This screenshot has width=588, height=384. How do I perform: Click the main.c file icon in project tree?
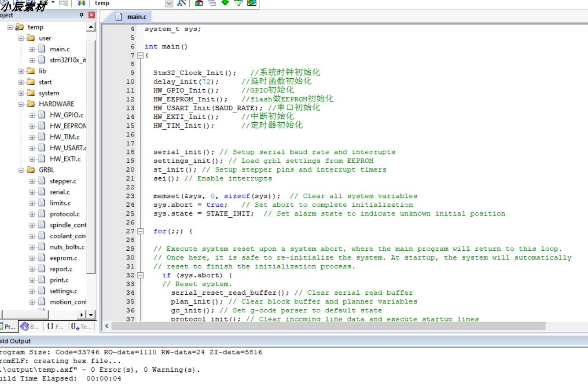(x=42, y=49)
